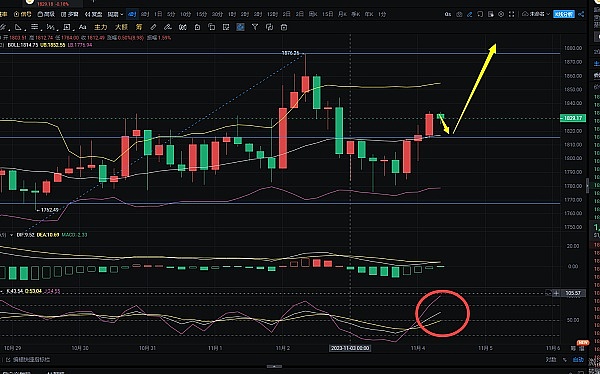
Task: Click the edit indicators link at bottom left
Action: pos(28,360)
